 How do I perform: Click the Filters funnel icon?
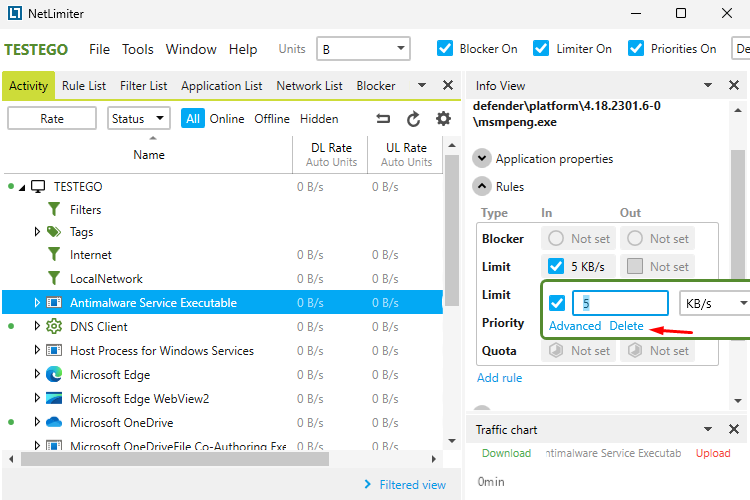coord(54,210)
